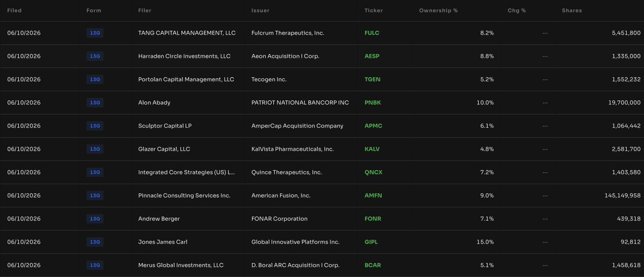Select the 13G badge for Sculptor Capital LP

point(94,126)
